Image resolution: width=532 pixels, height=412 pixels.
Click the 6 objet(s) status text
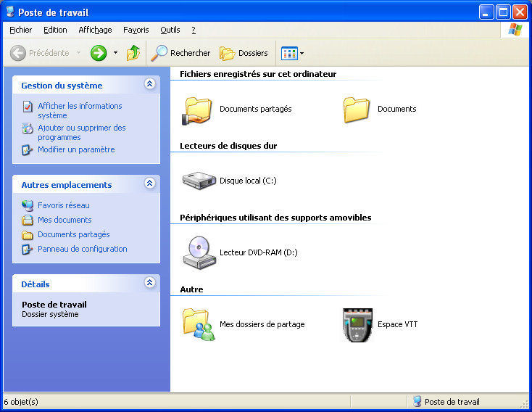(21, 402)
